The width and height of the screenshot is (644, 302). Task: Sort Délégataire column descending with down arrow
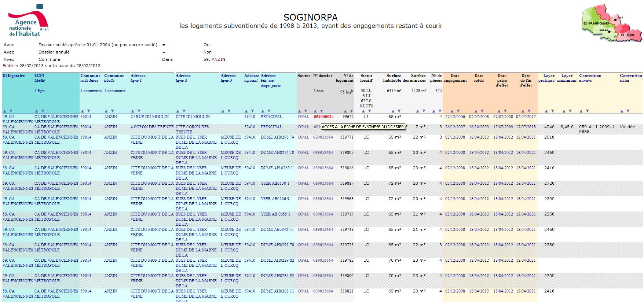pyautogui.click(x=11, y=111)
